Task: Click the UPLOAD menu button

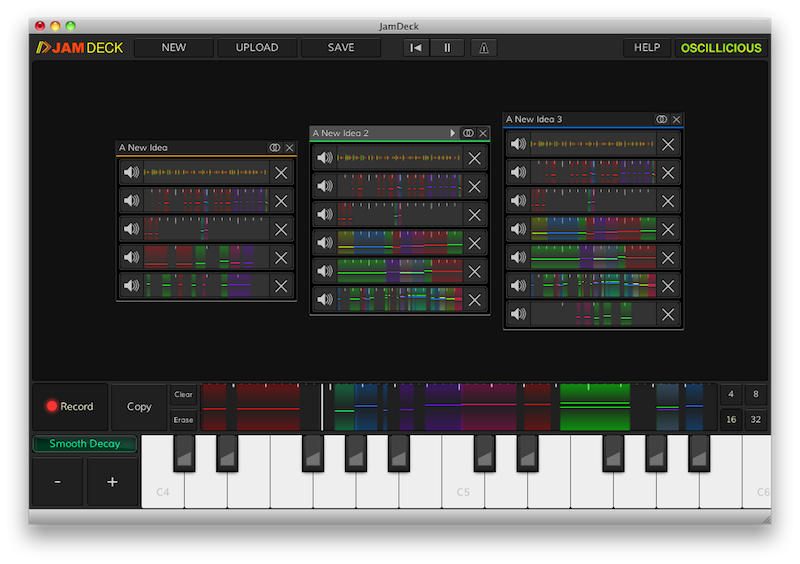Action: (x=257, y=48)
